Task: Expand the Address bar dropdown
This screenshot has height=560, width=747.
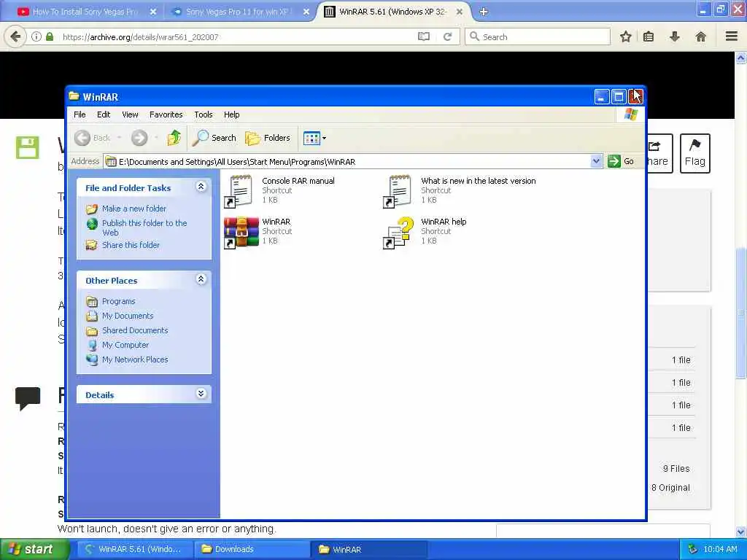Action: (x=596, y=161)
